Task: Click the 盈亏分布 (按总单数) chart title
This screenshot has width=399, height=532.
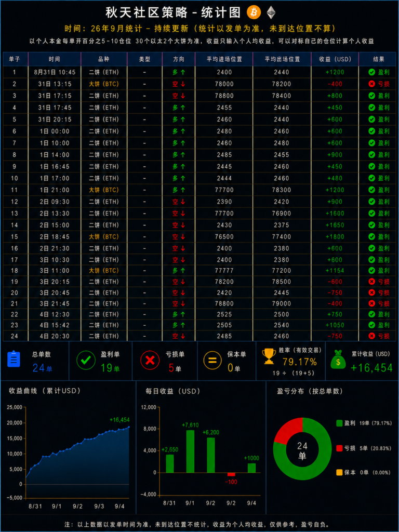Action: [x=310, y=391]
